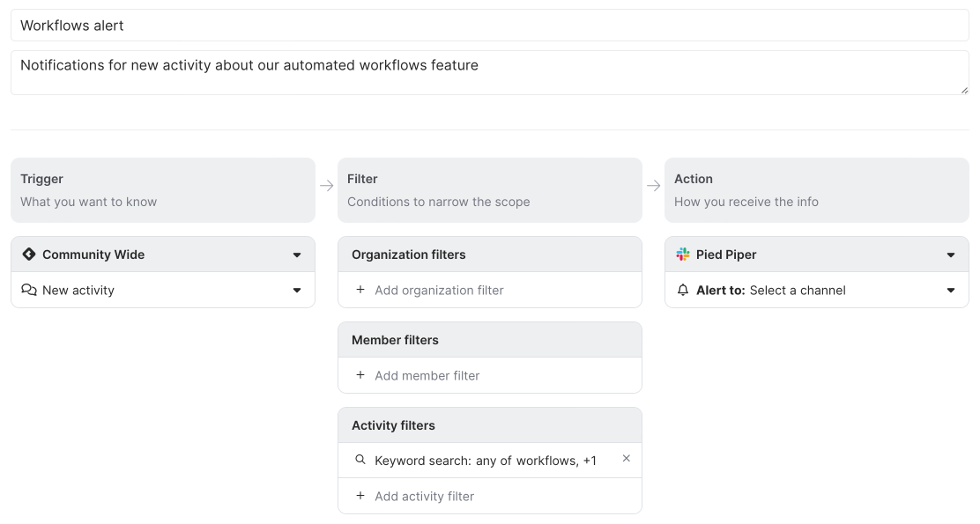The image size is (980, 524).
Task: Add member filter
Action: tap(427, 376)
